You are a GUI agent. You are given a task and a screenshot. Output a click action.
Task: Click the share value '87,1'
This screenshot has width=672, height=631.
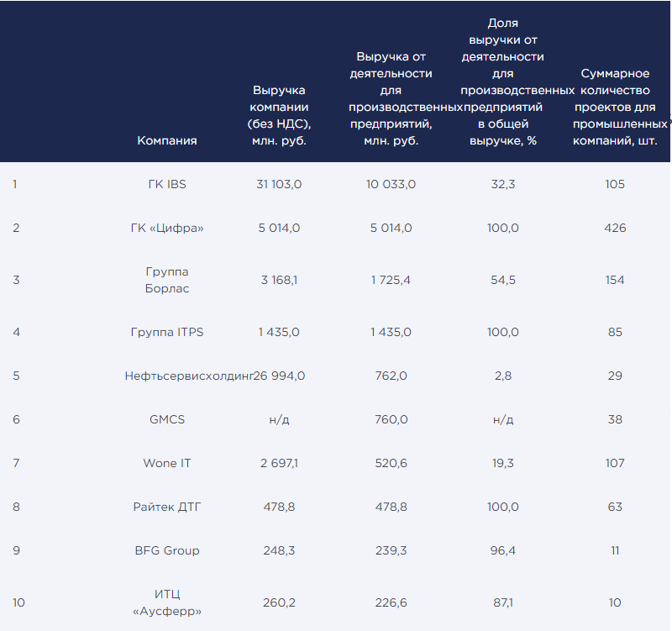pos(502,603)
